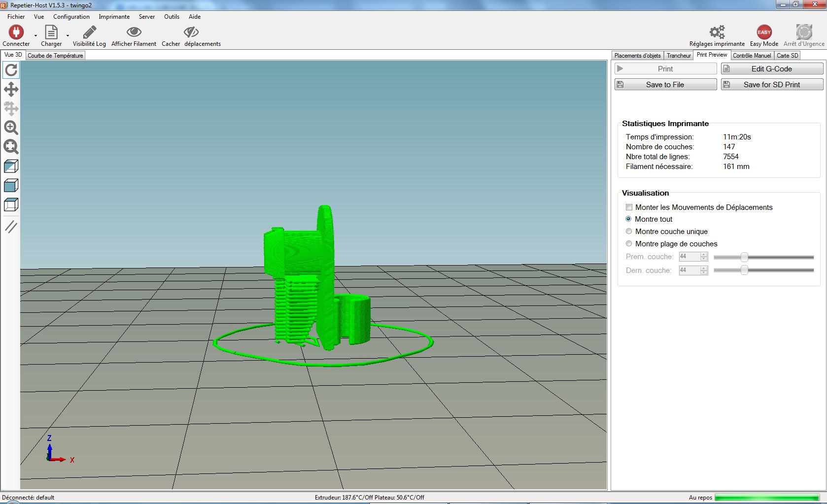
Task: Click the Save to File button
Action: point(665,85)
